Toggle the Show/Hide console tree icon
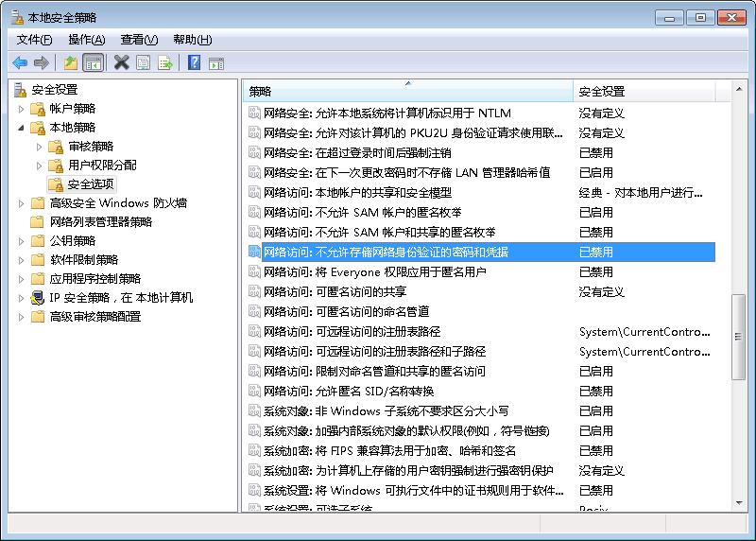Viewport: 756px width, 541px height. click(93, 63)
